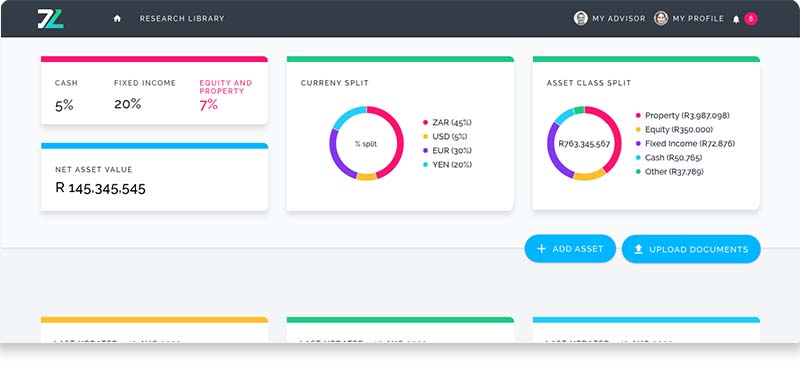Click the My Advisor avatar picture

pyautogui.click(x=581, y=18)
